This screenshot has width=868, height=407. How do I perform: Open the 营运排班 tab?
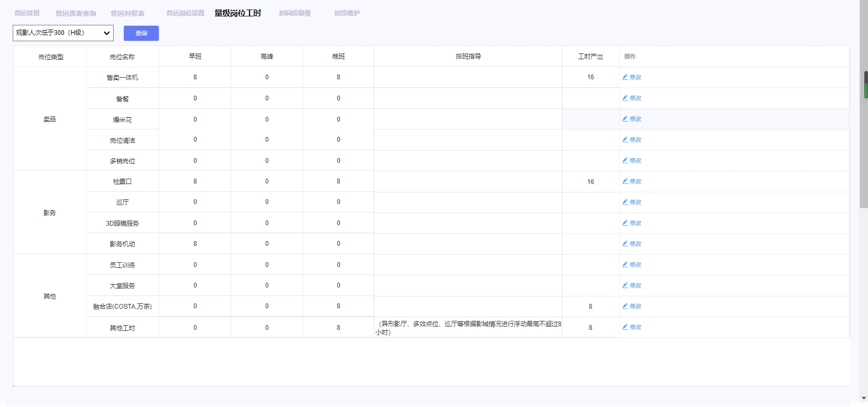click(27, 13)
